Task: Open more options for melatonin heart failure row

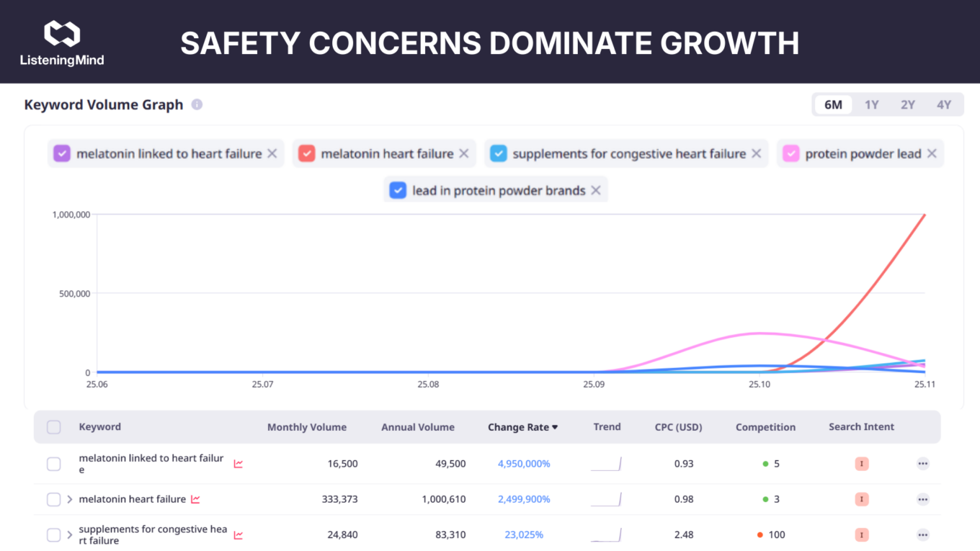Action: pos(922,499)
